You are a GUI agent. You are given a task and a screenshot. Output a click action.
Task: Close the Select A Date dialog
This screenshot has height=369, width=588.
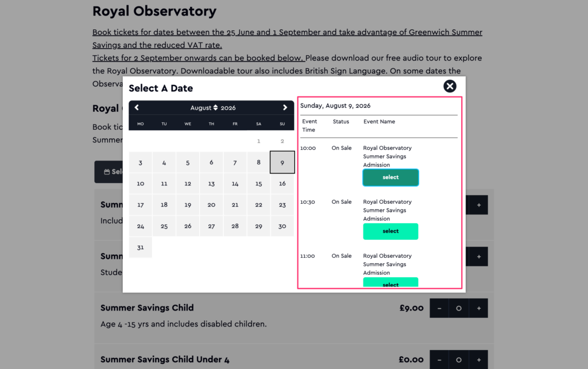click(x=450, y=86)
